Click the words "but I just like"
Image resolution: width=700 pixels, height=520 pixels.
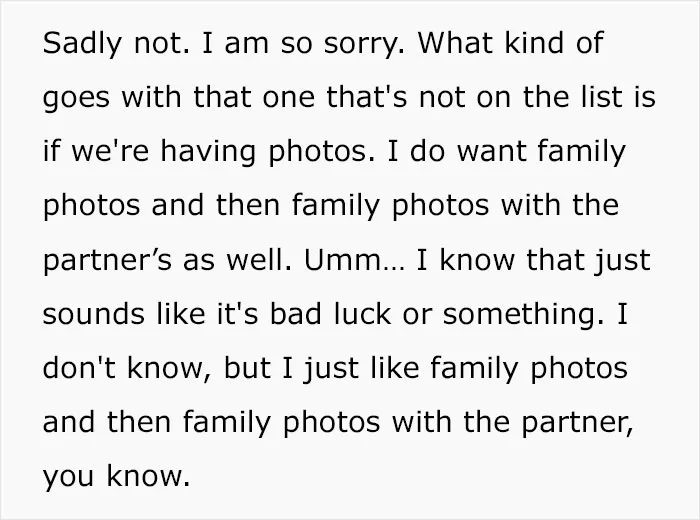click(x=321, y=370)
